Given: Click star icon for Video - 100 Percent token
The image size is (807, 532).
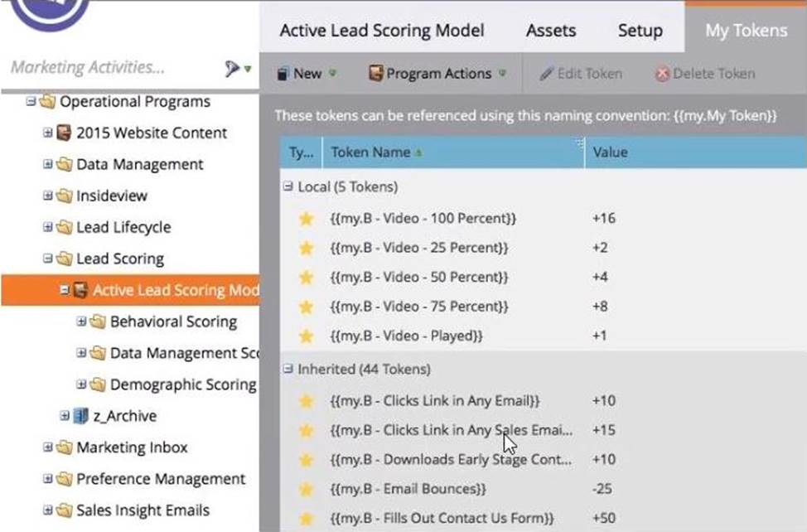Looking at the screenshot, I should (307, 219).
